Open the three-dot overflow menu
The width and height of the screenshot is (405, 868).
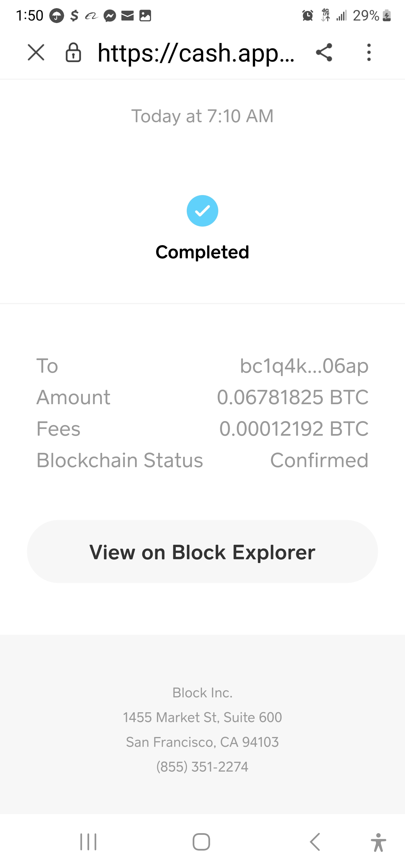click(x=369, y=53)
